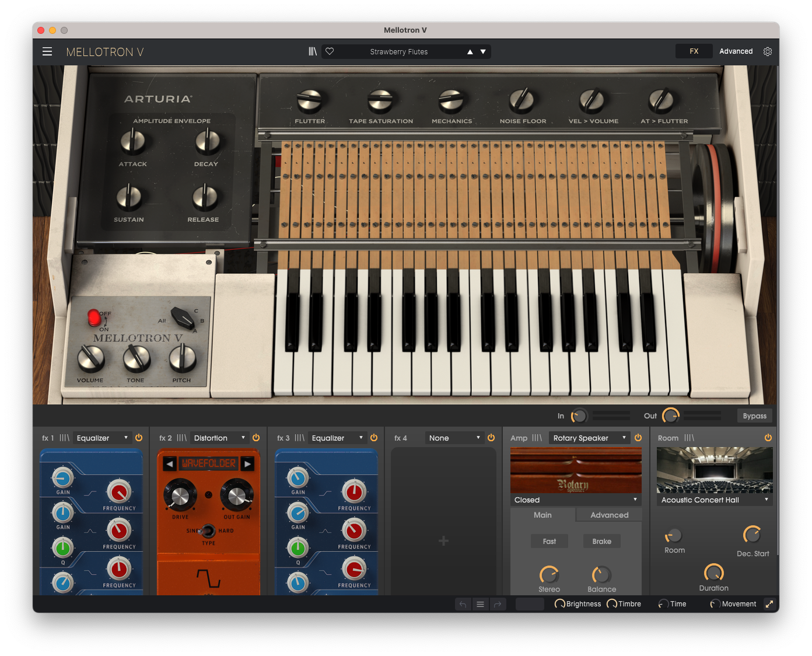Click the Dec. Start knob

coord(752,535)
